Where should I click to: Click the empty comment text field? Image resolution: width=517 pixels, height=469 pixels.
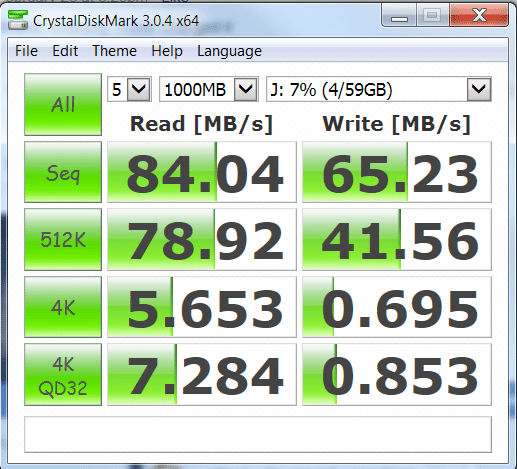tap(258, 434)
